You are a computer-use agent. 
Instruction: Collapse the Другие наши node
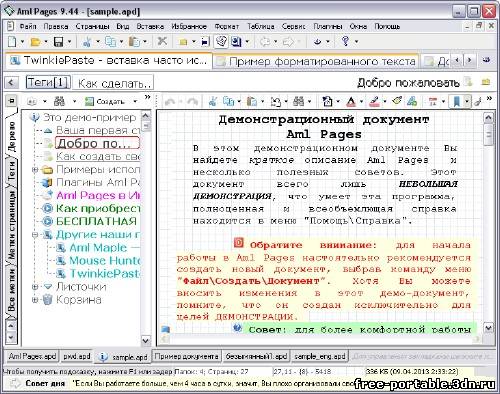click(x=35, y=235)
